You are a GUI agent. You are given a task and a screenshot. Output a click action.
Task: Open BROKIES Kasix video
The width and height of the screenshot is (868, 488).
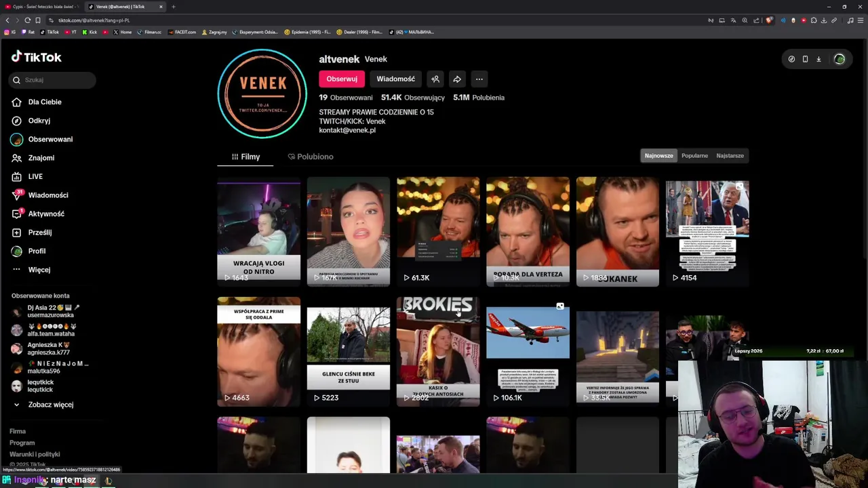pyautogui.click(x=438, y=352)
